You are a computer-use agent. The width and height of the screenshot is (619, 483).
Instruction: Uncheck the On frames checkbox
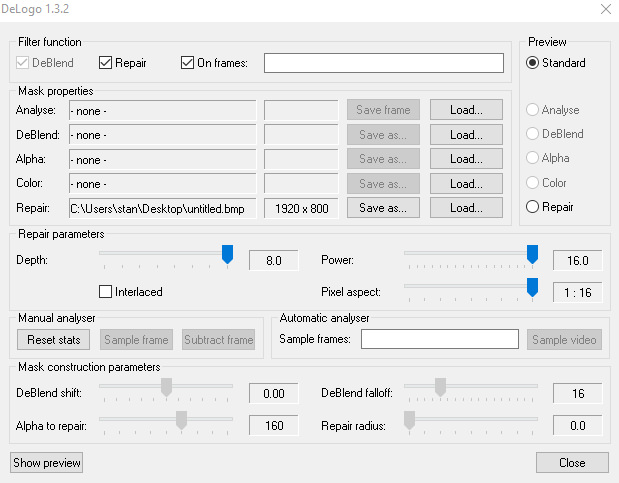(187, 63)
